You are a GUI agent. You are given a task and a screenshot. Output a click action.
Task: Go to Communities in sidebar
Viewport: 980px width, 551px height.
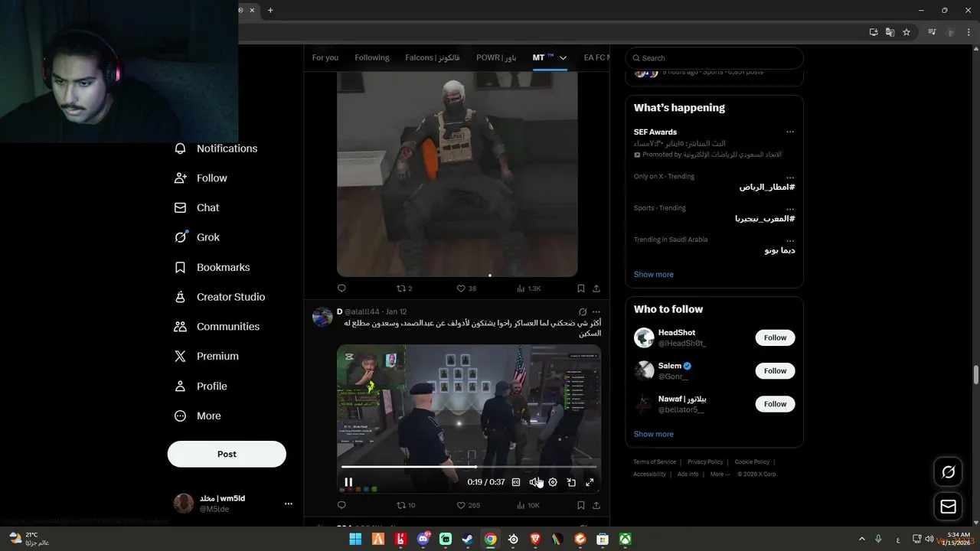point(217,327)
